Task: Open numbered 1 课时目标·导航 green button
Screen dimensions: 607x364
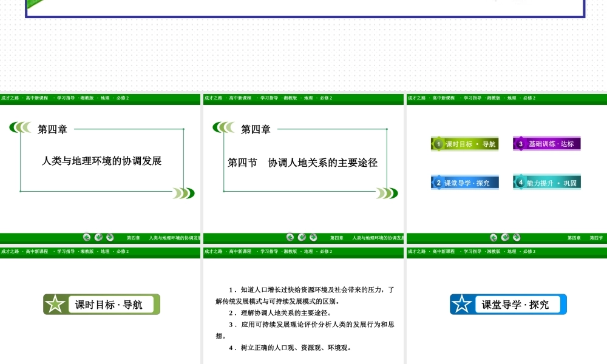Action: 465,144
